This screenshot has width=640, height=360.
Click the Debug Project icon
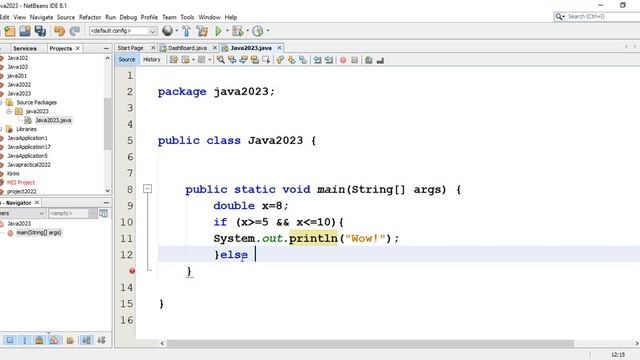point(237,31)
